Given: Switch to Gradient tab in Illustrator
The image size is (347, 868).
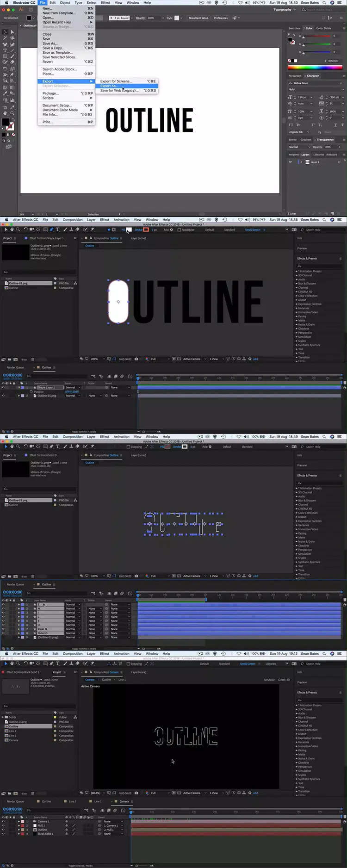Looking at the screenshot, I should tap(306, 139).
